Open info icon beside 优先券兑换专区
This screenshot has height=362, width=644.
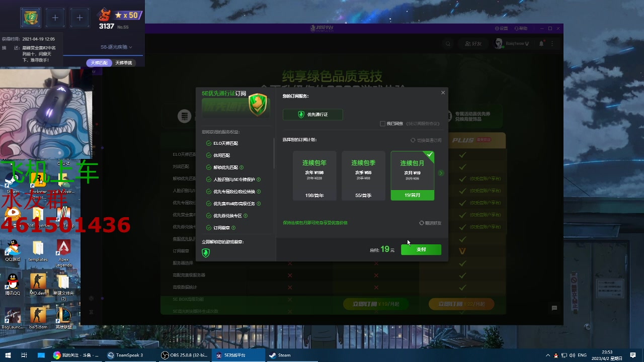click(x=246, y=216)
